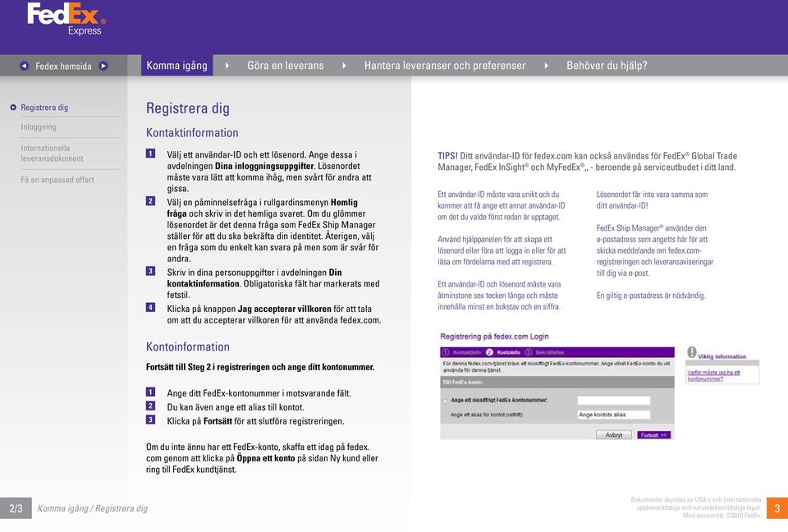
Task: Click the right arrow beside Fedex hemsida
Action: click(x=103, y=66)
